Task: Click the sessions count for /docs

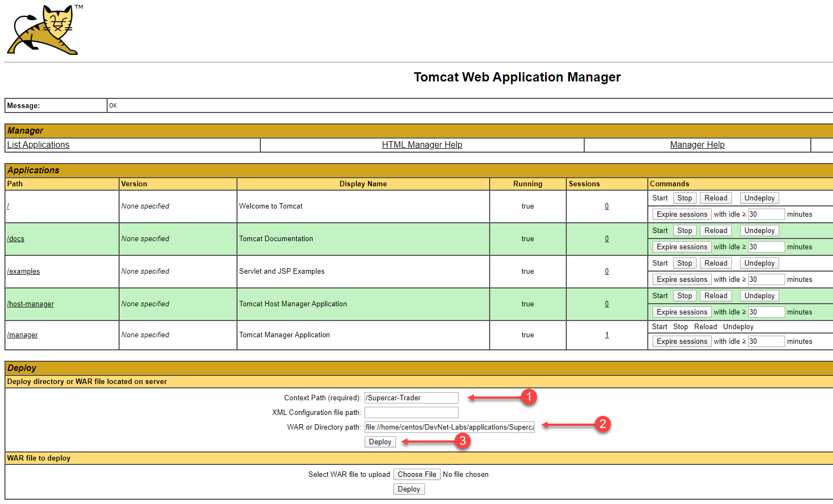Action: point(607,239)
